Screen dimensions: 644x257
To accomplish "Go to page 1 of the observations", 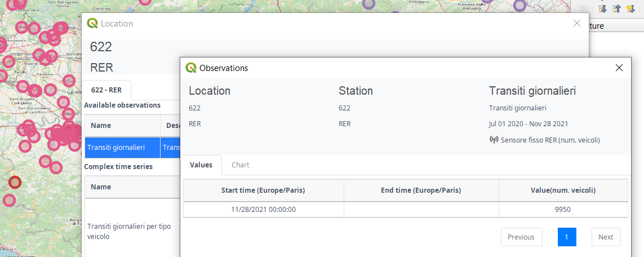I will point(567,237).
